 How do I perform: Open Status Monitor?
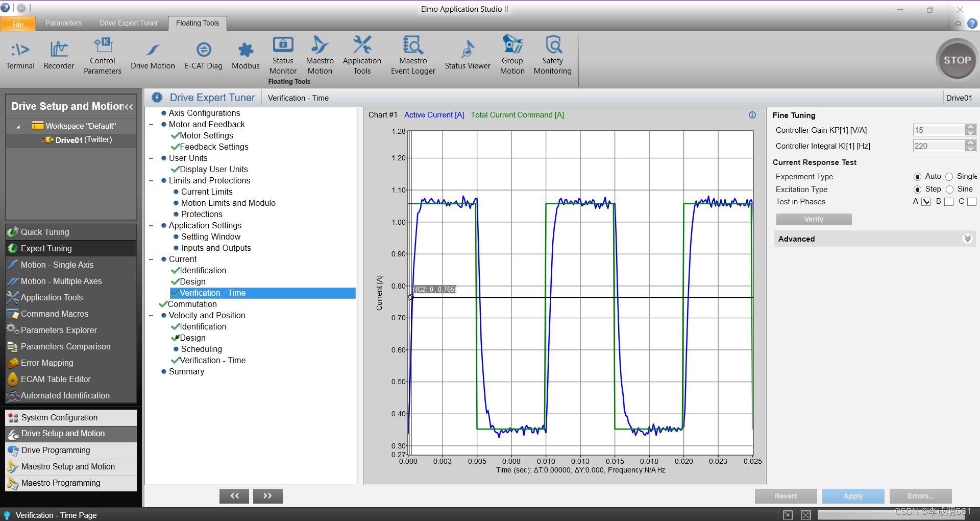(x=283, y=56)
